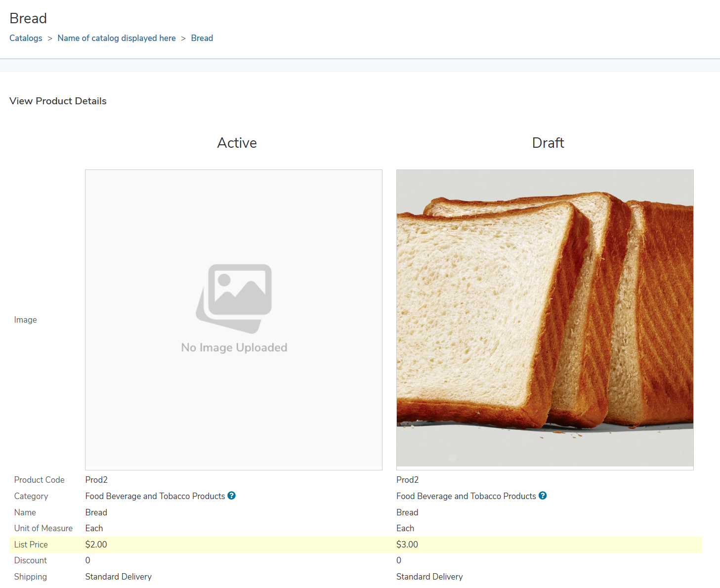Select the Draft unit value 'Each'
The image size is (720, 588).
pyautogui.click(x=405, y=528)
